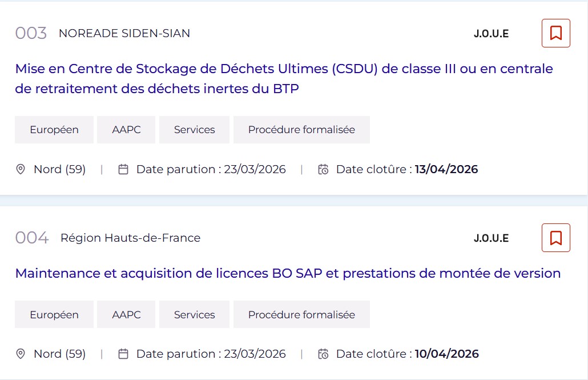Screen dimensions: 588x380
Task: Click the publication calendar icon in tender 003
Action: coord(123,169)
